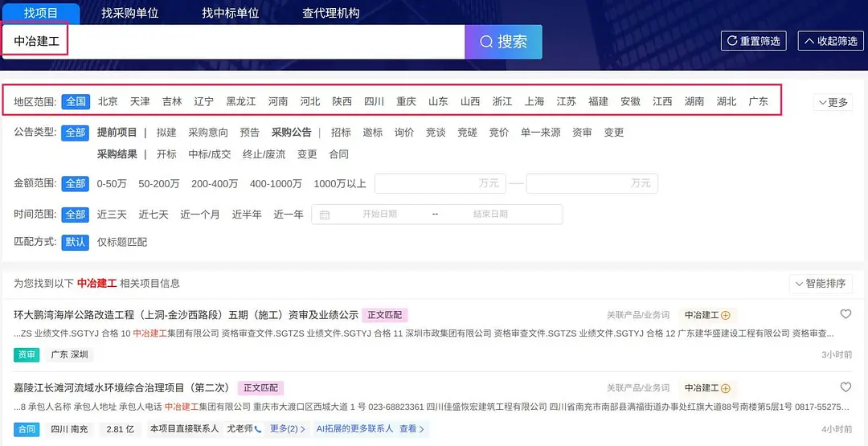Screen dimensions: 868x446
Task: Click the search input with 中冶建工
Action: pos(234,42)
